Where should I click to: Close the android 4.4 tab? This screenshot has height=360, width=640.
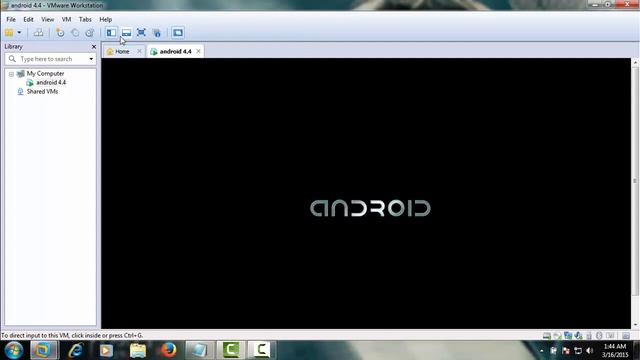[x=198, y=51]
